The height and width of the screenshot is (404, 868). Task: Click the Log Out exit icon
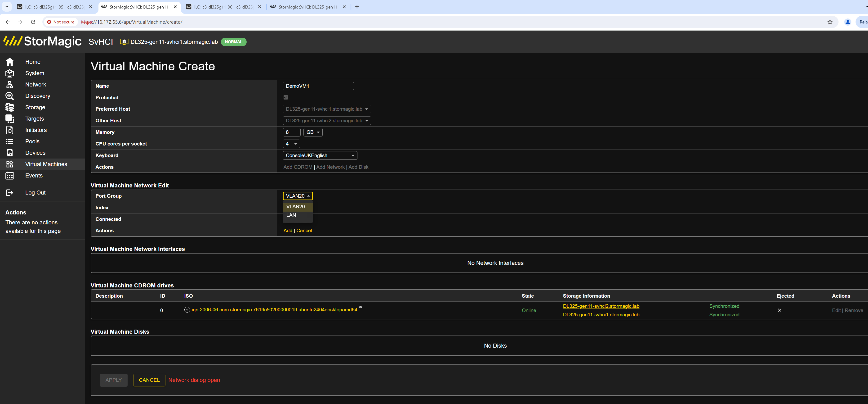coord(10,193)
